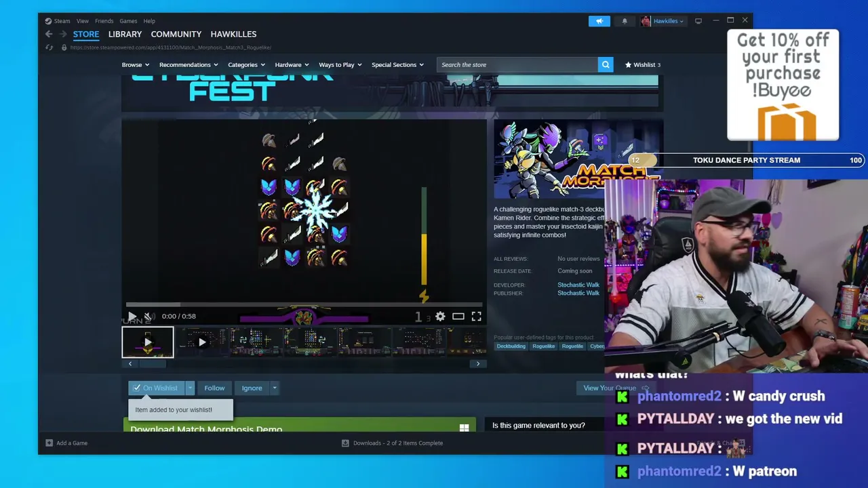Reload the store page with the refresh icon
The height and width of the screenshot is (488, 868).
tap(49, 47)
